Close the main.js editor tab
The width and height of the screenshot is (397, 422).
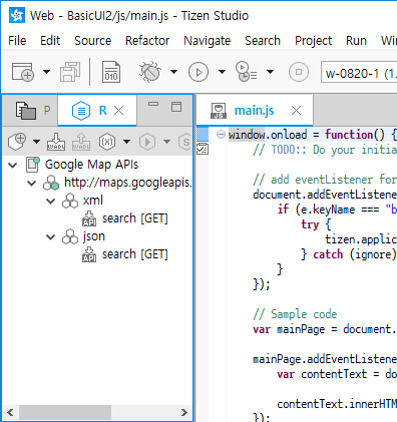296,110
